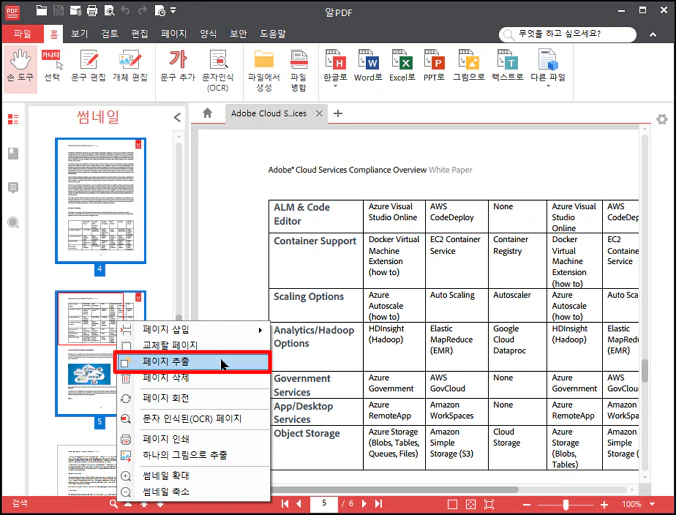This screenshot has height=515, width=676.
Task: Click 파일에서 생성 create from file
Action: (x=264, y=71)
